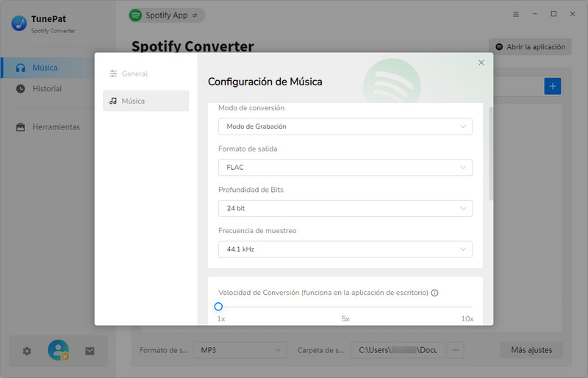Click the settings dialog vertical scrollbar
Viewport: 588px width, 378px height.
(491, 154)
